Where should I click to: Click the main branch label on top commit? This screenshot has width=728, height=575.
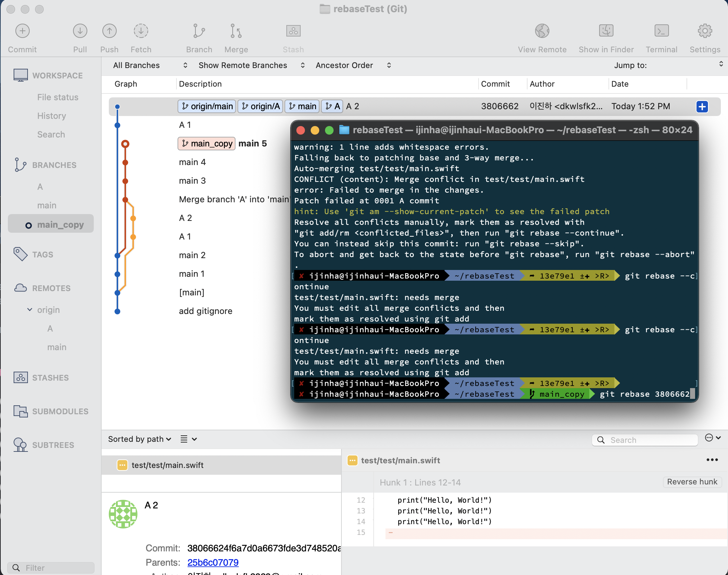tap(302, 106)
